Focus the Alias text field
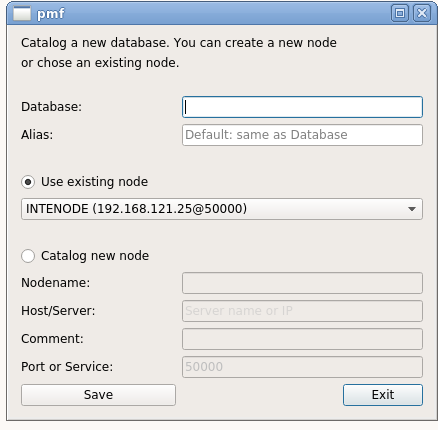The width and height of the screenshot is (438, 430). [302, 135]
